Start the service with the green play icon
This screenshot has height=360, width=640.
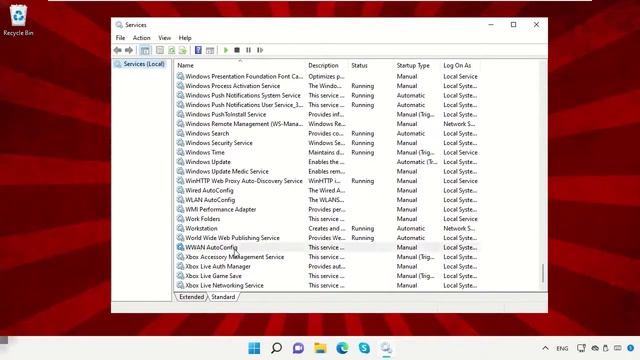click(226, 50)
